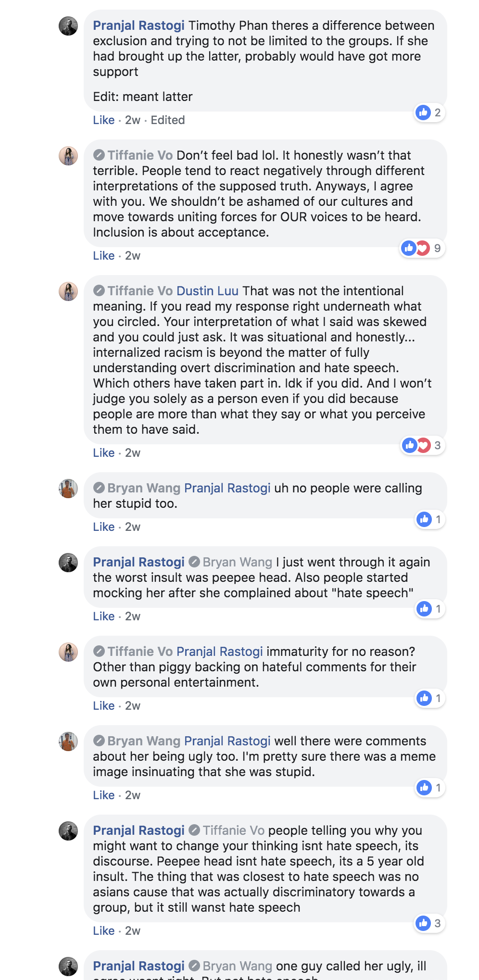Open Tiffanie Vo's profile picture on the 'Don't feel bad' comment
Viewport: 479px width, 980px height.
(x=68, y=156)
